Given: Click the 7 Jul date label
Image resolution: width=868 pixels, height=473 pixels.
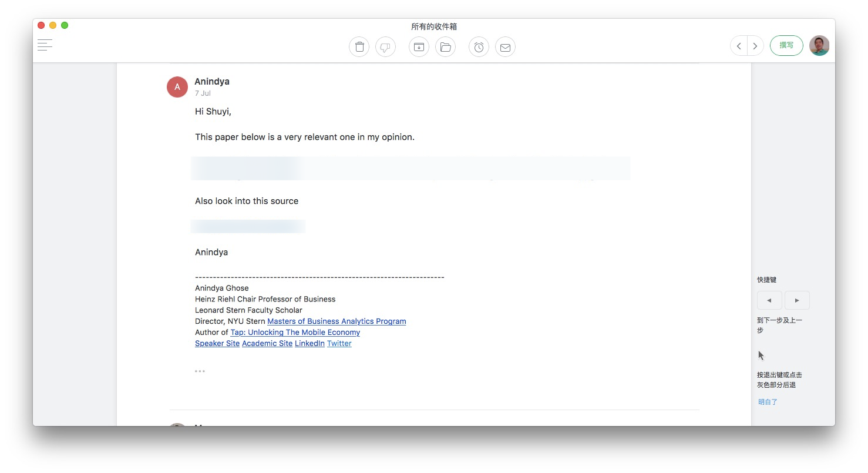Looking at the screenshot, I should coord(203,93).
